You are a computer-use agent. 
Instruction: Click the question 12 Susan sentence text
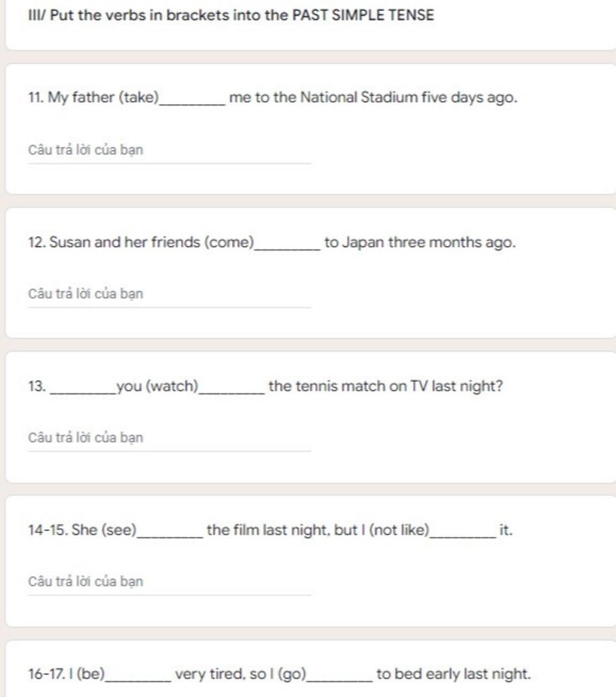coord(272,243)
